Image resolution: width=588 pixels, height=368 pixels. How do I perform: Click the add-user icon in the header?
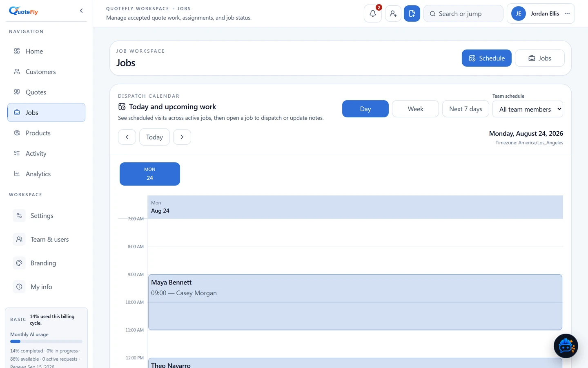tap(393, 13)
